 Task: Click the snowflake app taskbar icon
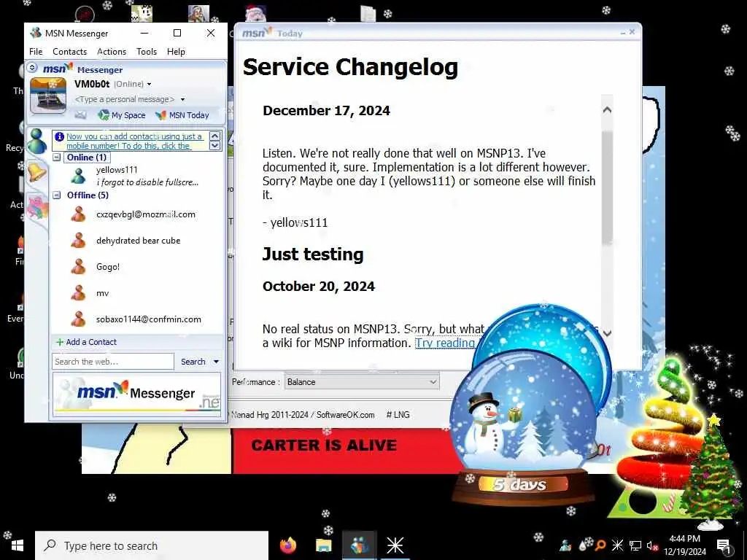pyautogui.click(x=395, y=545)
